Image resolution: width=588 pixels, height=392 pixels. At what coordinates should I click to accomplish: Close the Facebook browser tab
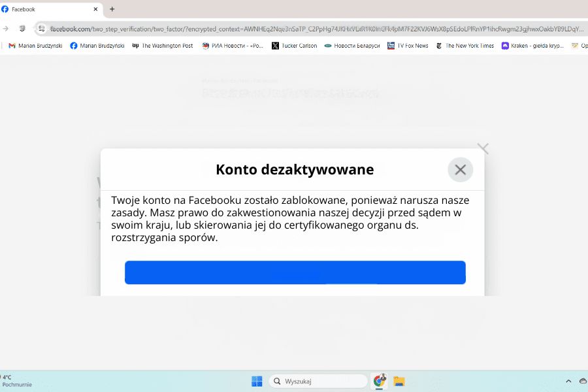(96, 9)
